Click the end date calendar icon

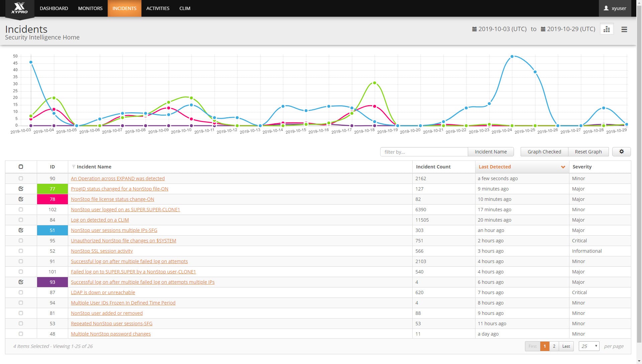543,29
